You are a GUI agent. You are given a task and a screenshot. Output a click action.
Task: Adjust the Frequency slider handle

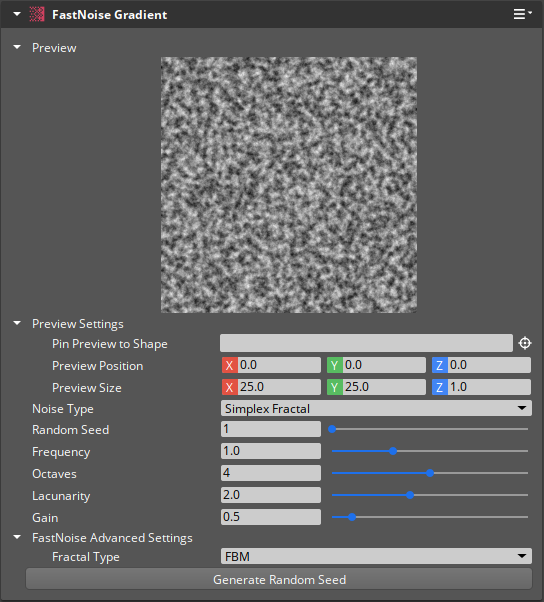coord(393,451)
